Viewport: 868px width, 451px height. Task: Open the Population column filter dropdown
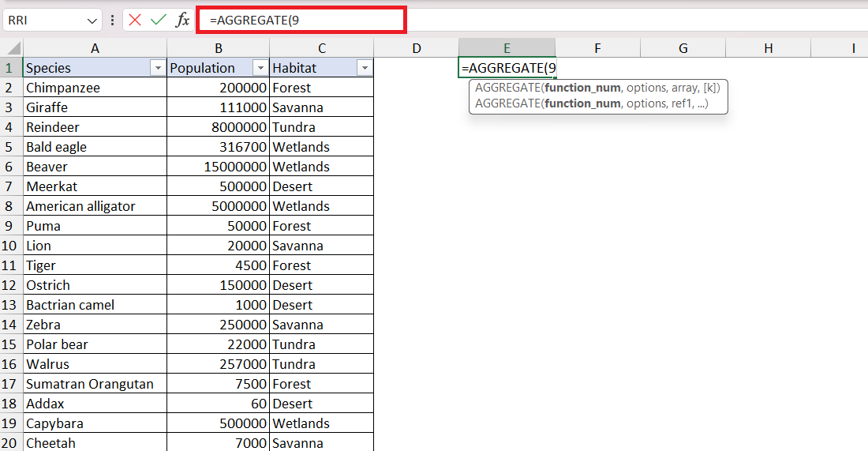[260, 68]
